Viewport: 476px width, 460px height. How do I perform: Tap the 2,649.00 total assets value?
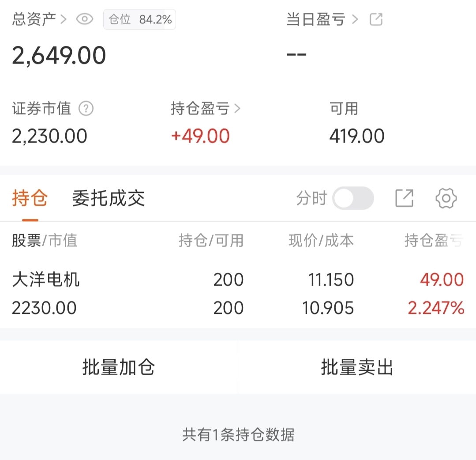click(x=59, y=56)
